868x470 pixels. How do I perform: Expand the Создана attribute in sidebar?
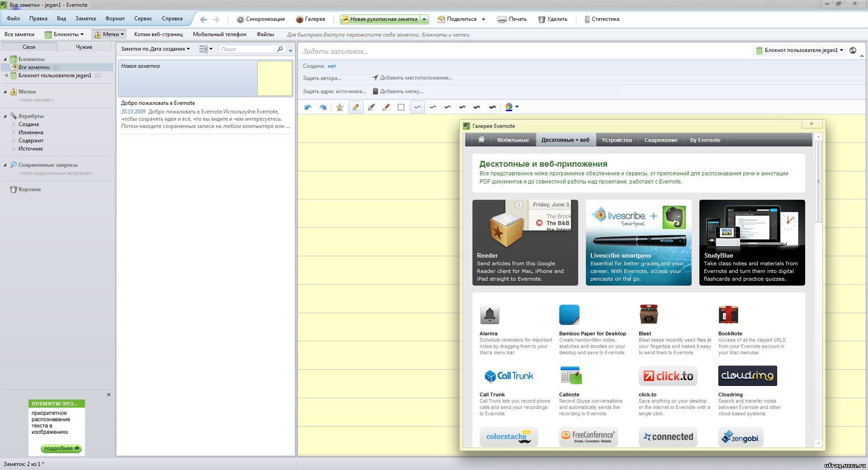coord(14,124)
